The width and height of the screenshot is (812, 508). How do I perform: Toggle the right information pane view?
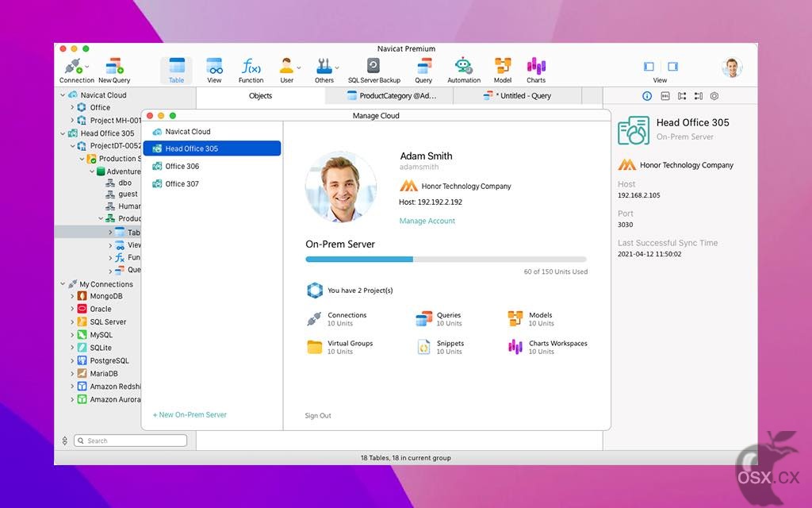672,67
